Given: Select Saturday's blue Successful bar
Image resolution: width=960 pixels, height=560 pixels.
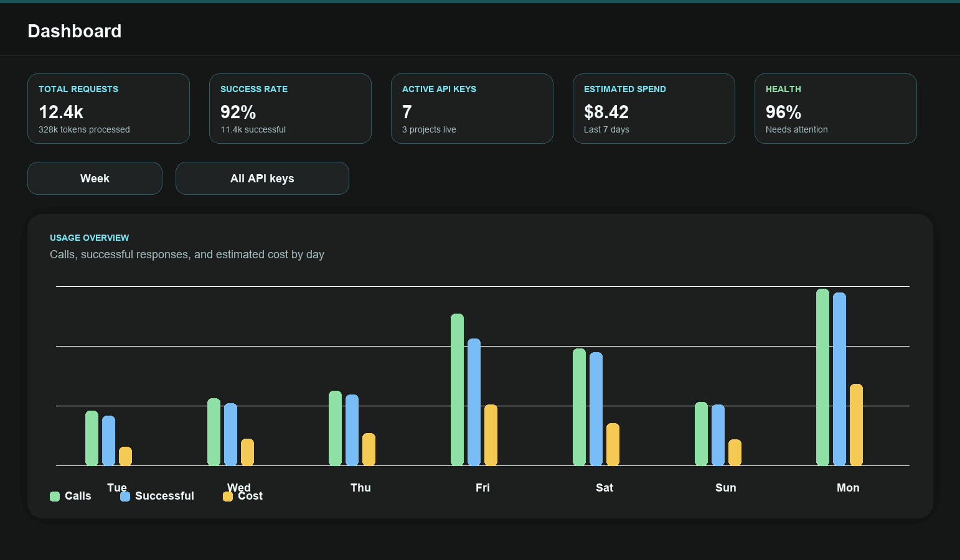Looking at the screenshot, I should 596,409.
